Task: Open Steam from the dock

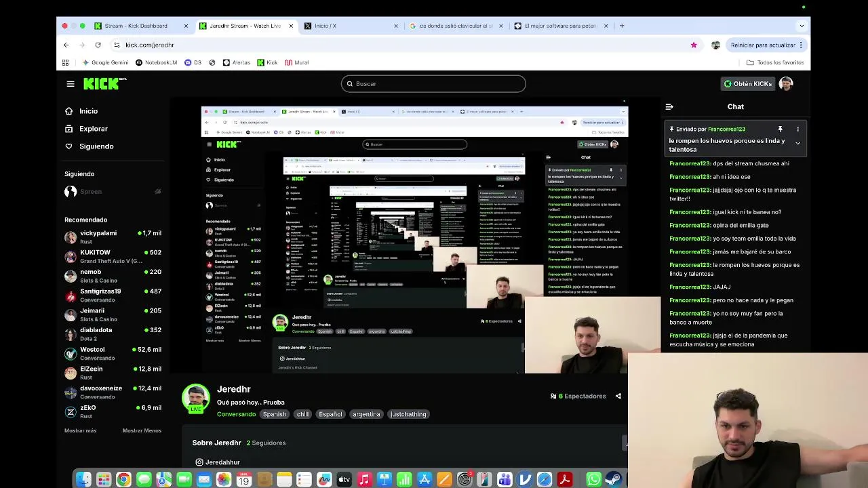Action: [614, 480]
